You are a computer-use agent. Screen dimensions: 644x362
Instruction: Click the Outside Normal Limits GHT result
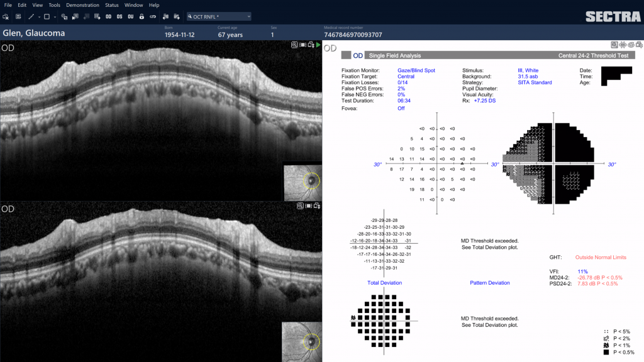coord(601,257)
